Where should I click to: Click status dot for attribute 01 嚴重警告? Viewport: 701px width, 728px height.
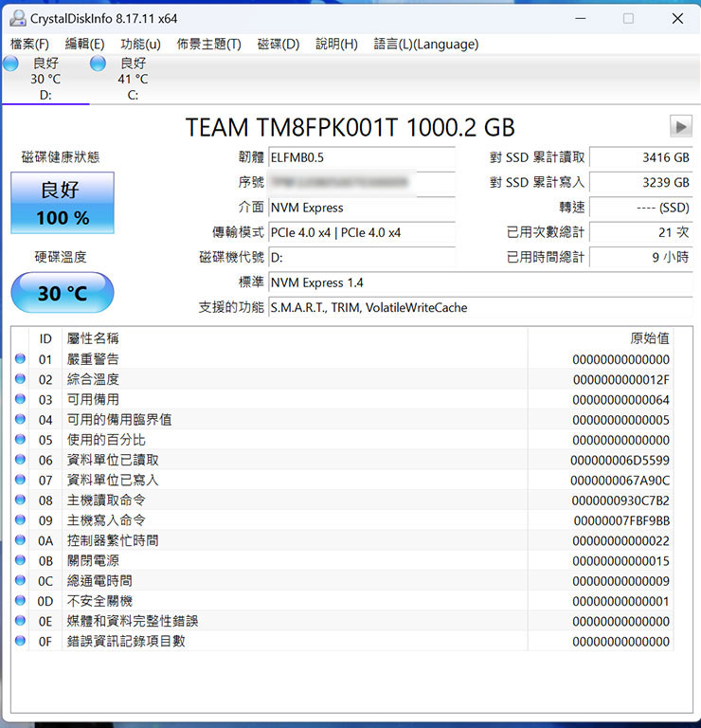(20, 358)
